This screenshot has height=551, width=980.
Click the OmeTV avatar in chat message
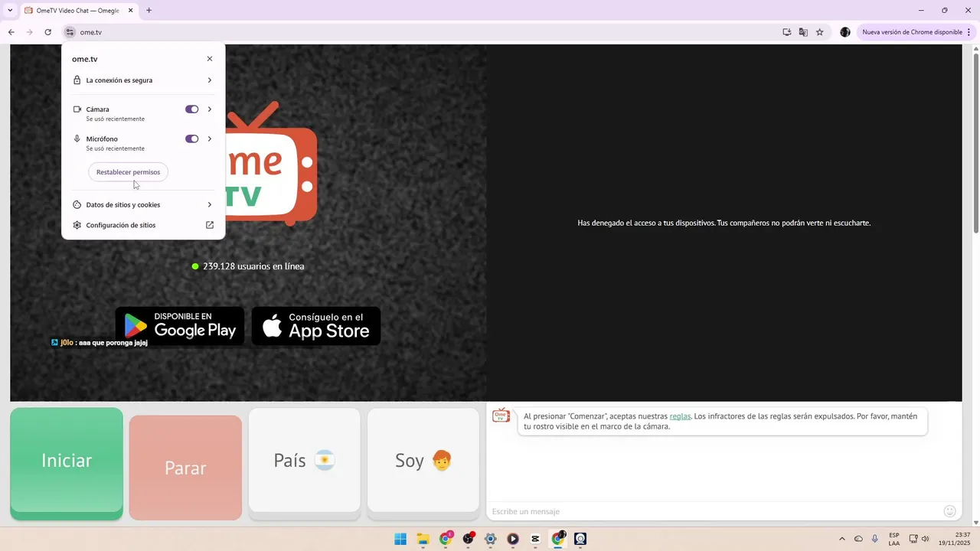coord(501,416)
